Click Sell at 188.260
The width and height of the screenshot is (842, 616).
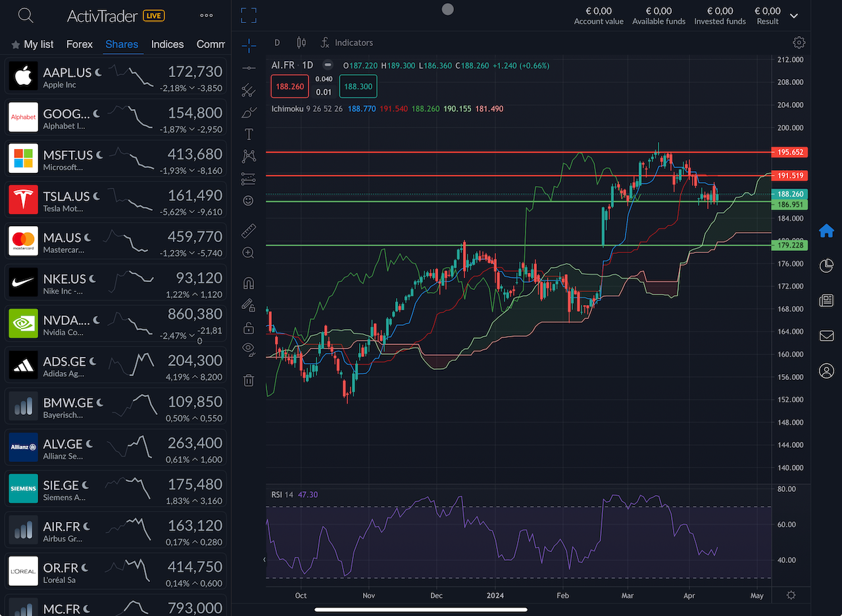point(289,86)
